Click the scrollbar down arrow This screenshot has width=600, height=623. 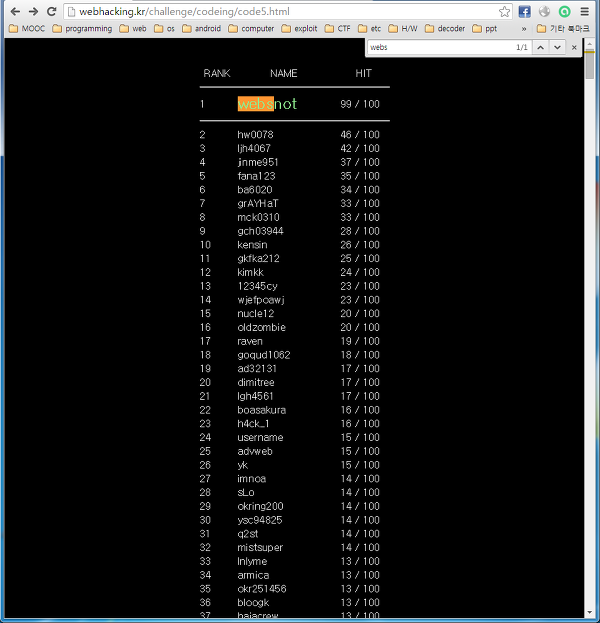tap(589, 612)
